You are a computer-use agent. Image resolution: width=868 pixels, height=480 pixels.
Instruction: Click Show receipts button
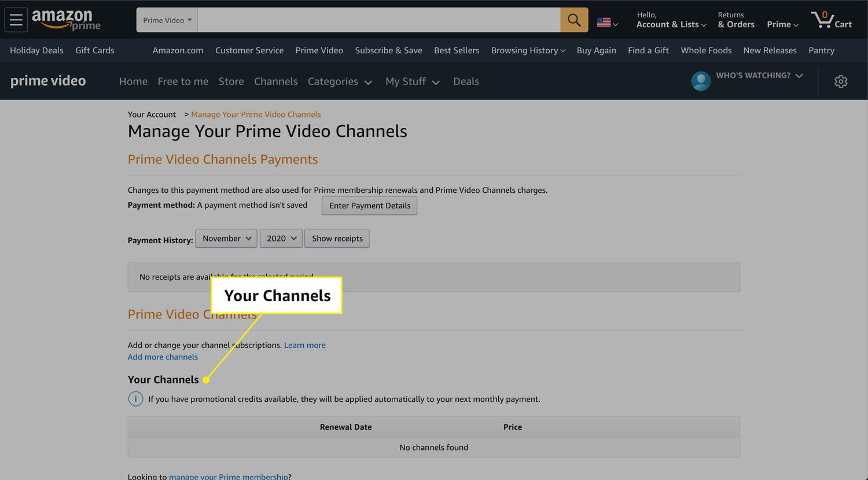(337, 239)
